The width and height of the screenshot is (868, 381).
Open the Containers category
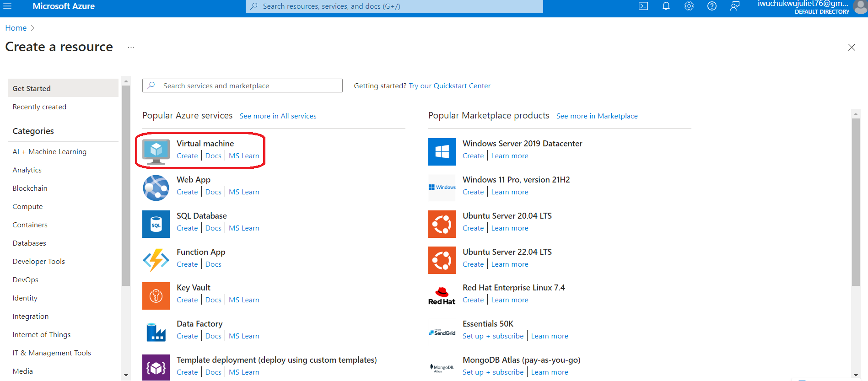click(30, 225)
